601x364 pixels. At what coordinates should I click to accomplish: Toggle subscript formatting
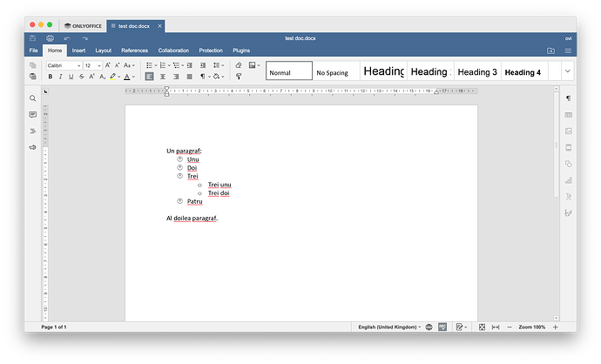pos(102,77)
